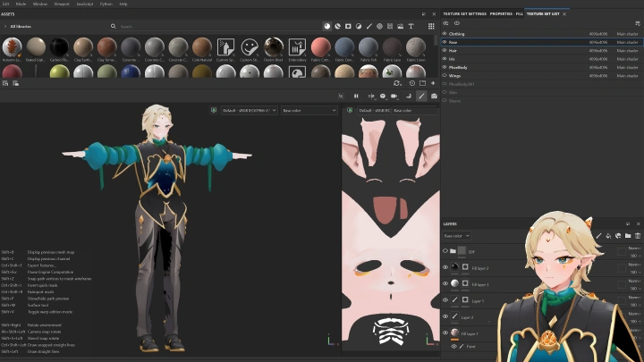Filter assets by textures icon
Image resolution: width=644 pixels, height=362 pixels.
click(x=390, y=26)
